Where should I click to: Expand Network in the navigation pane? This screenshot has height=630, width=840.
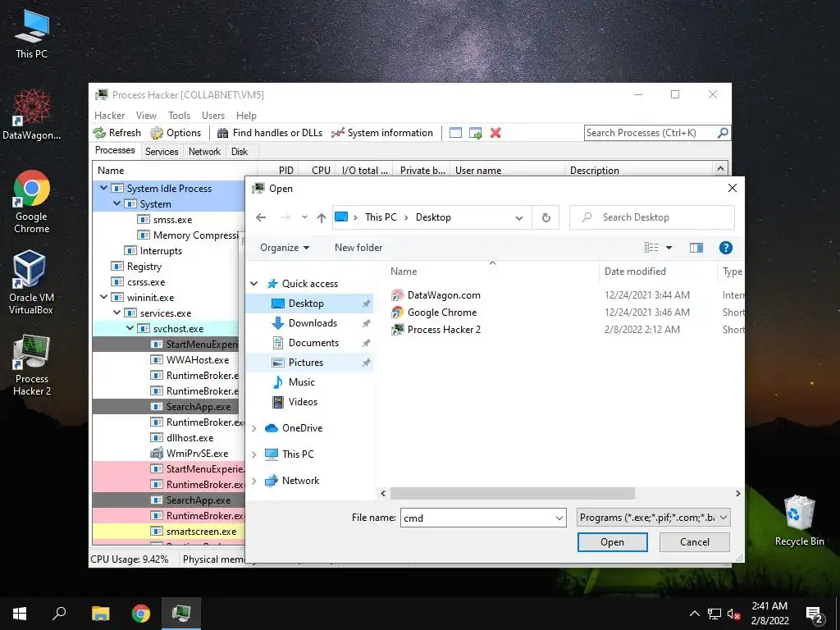[x=254, y=481]
